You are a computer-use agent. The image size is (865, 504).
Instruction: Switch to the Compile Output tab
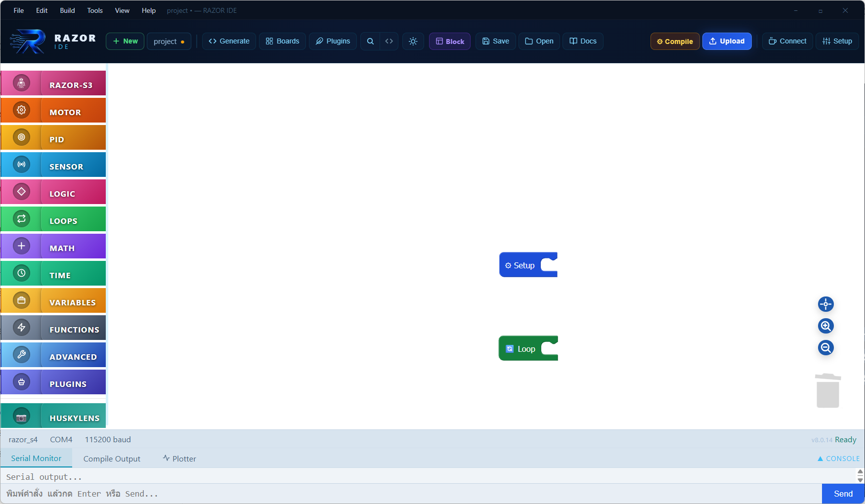tap(112, 459)
